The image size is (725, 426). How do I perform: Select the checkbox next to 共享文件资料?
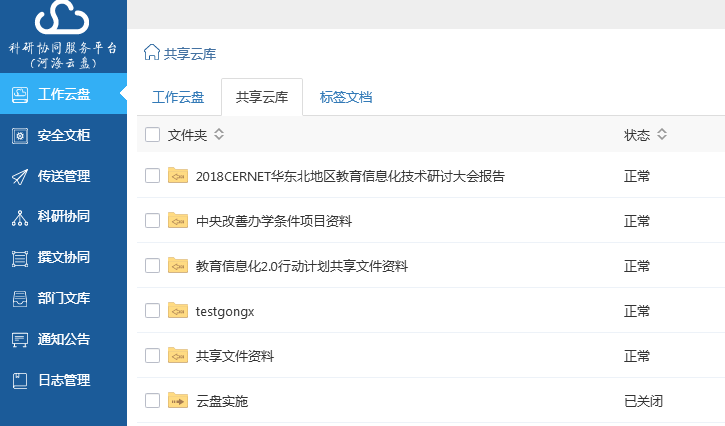pyautogui.click(x=152, y=356)
